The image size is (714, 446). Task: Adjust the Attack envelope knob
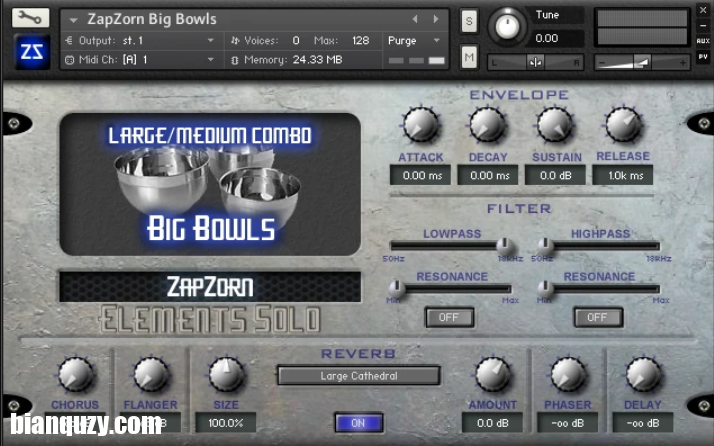[x=421, y=125]
